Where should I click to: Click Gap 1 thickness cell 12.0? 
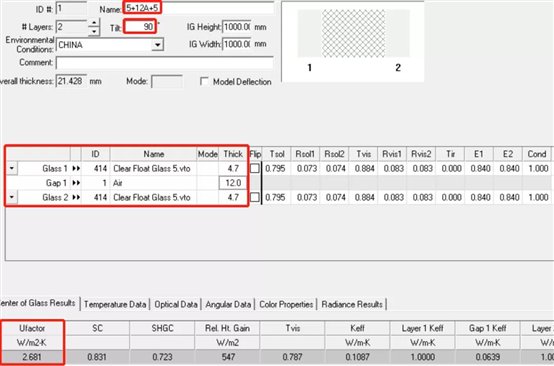[x=233, y=183]
